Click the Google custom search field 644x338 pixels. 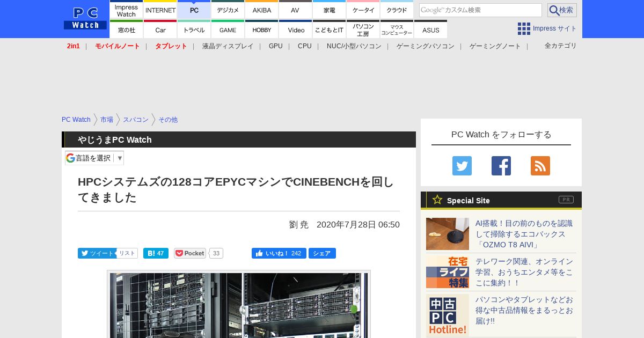(480, 10)
